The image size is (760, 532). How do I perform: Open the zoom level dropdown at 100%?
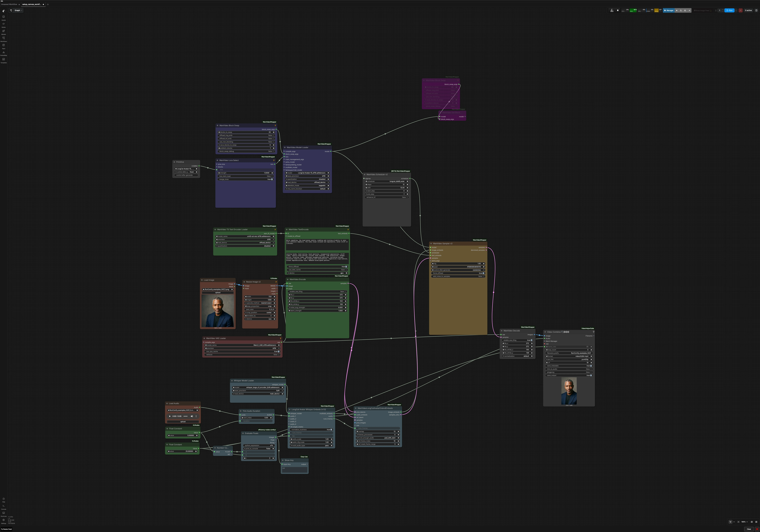pos(744,522)
